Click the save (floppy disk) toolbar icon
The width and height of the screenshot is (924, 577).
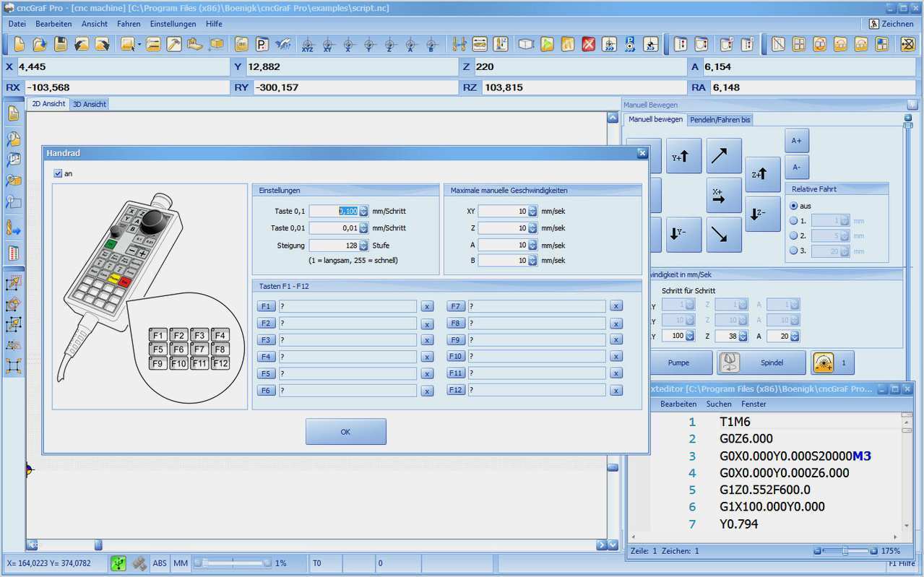click(61, 44)
